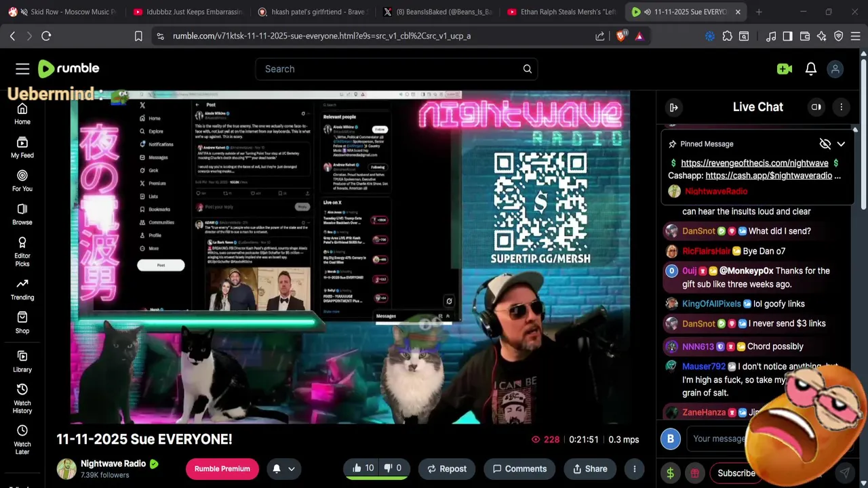Toggle channel notification bell

click(277, 469)
